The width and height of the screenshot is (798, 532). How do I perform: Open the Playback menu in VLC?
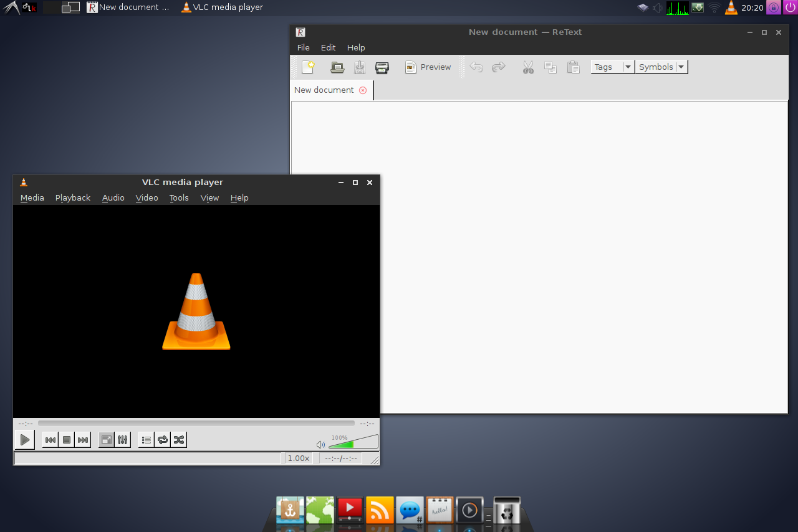pos(73,197)
